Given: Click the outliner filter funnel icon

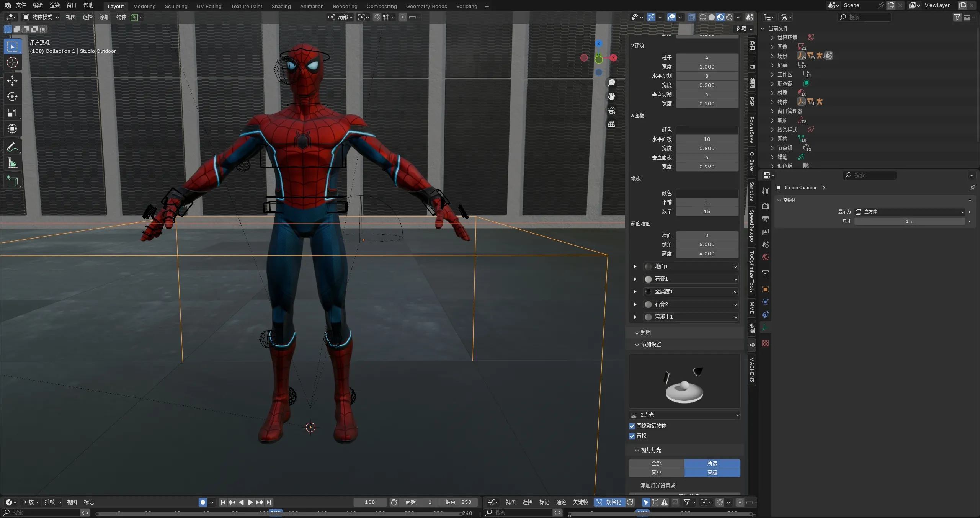Looking at the screenshot, I should coord(957,17).
